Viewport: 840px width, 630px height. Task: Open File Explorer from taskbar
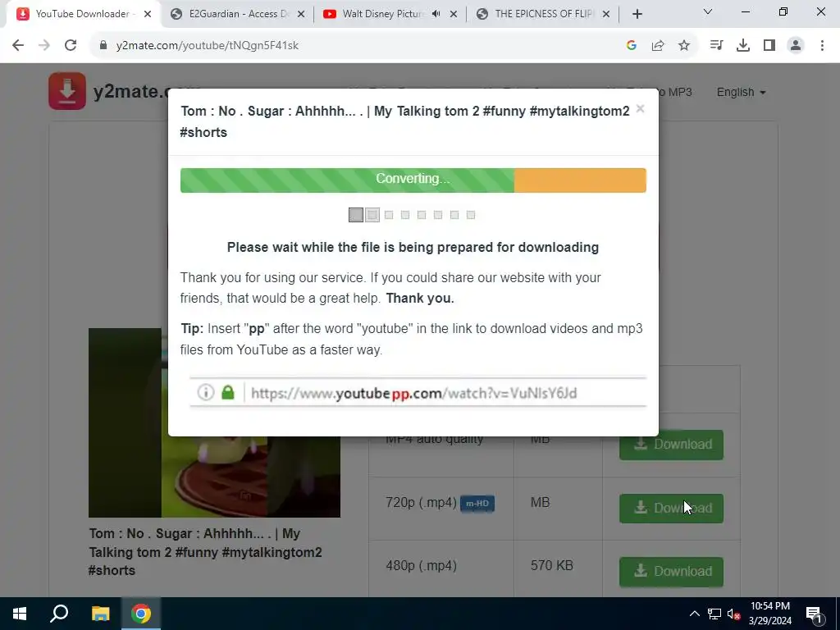[x=100, y=614]
